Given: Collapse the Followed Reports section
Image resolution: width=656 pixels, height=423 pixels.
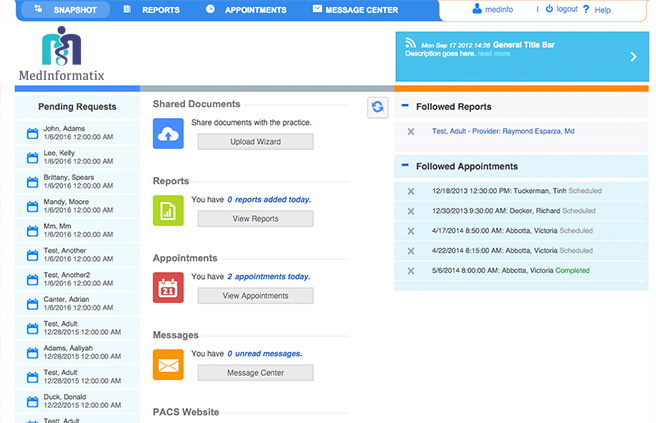Looking at the screenshot, I should pos(405,106).
